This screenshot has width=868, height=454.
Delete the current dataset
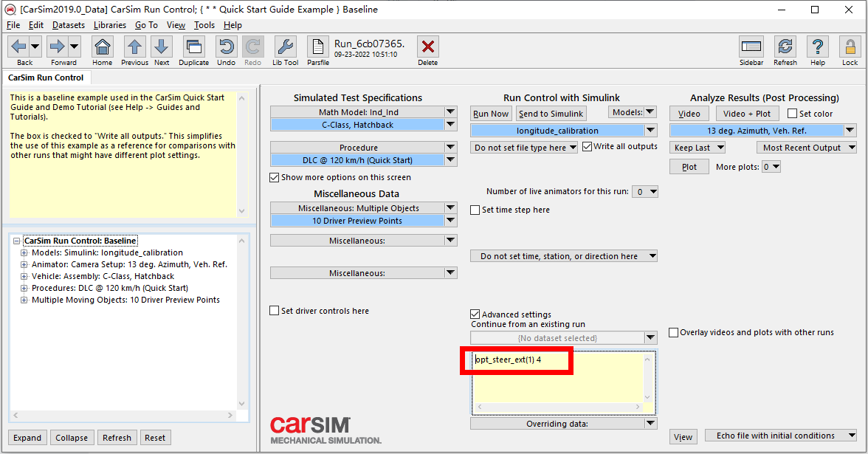[x=427, y=47]
